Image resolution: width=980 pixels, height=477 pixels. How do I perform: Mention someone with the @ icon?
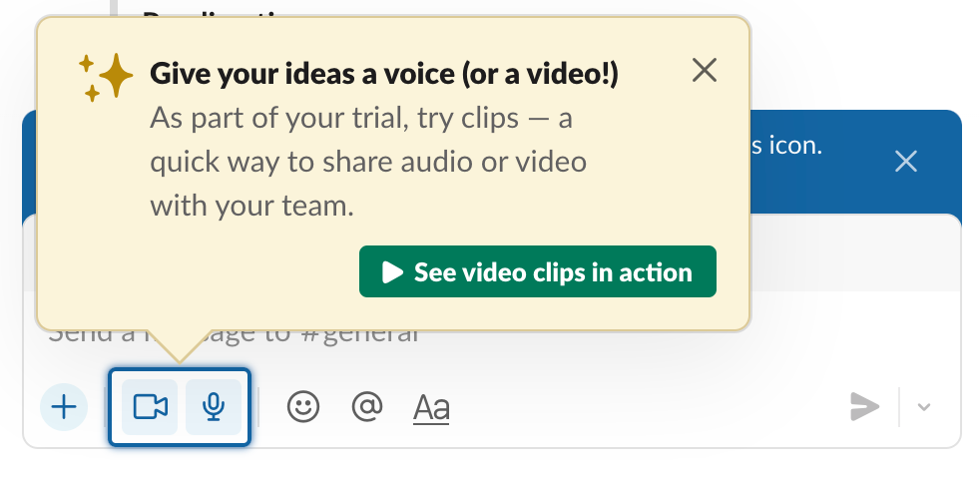(x=367, y=407)
